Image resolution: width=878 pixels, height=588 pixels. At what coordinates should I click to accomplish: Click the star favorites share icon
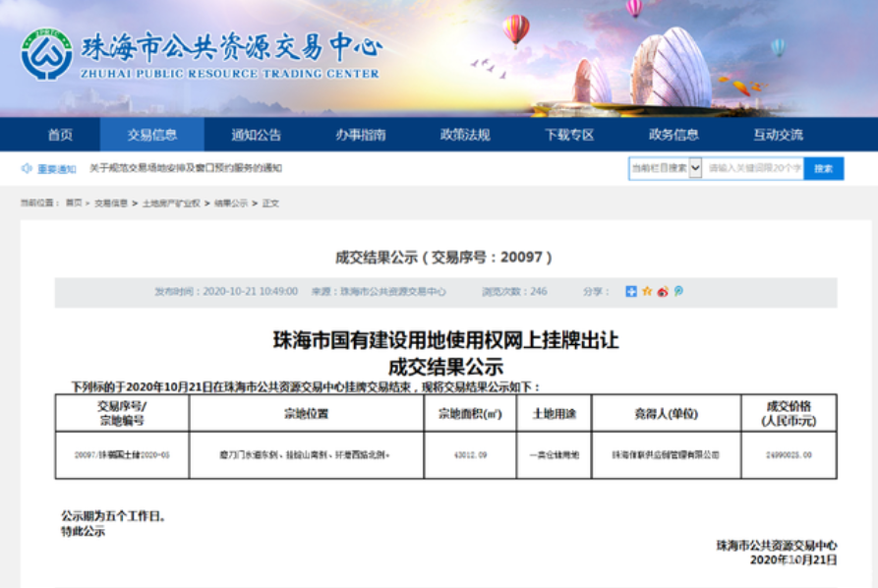pyautogui.click(x=647, y=291)
